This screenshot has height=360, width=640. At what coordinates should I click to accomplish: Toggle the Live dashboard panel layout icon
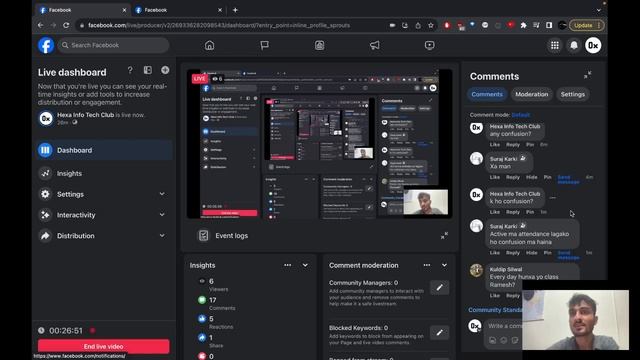[148, 70]
